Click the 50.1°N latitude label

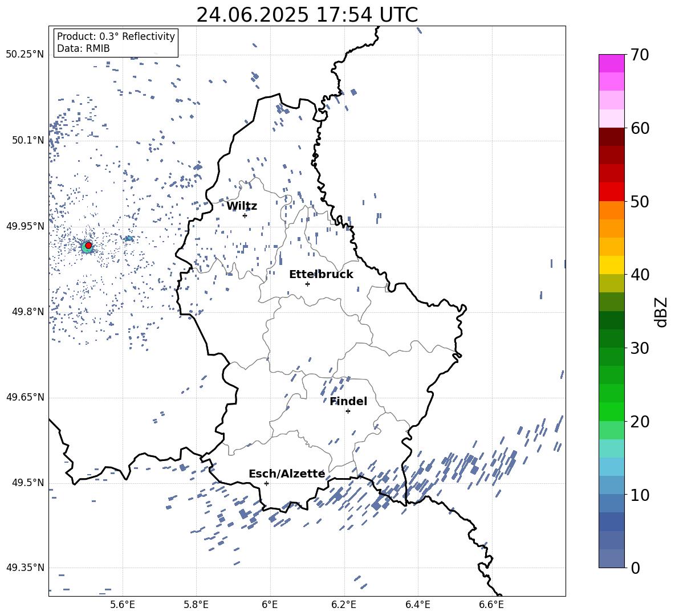point(29,140)
